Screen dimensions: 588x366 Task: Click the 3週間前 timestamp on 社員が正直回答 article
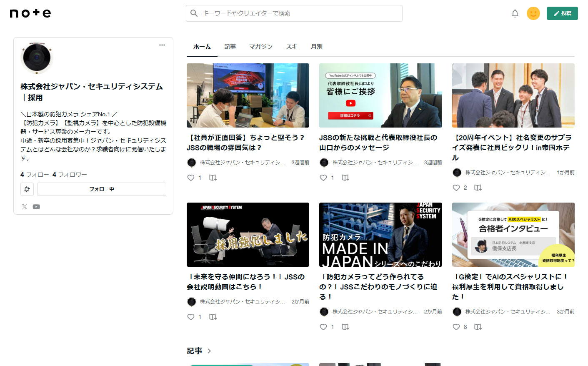(x=300, y=163)
